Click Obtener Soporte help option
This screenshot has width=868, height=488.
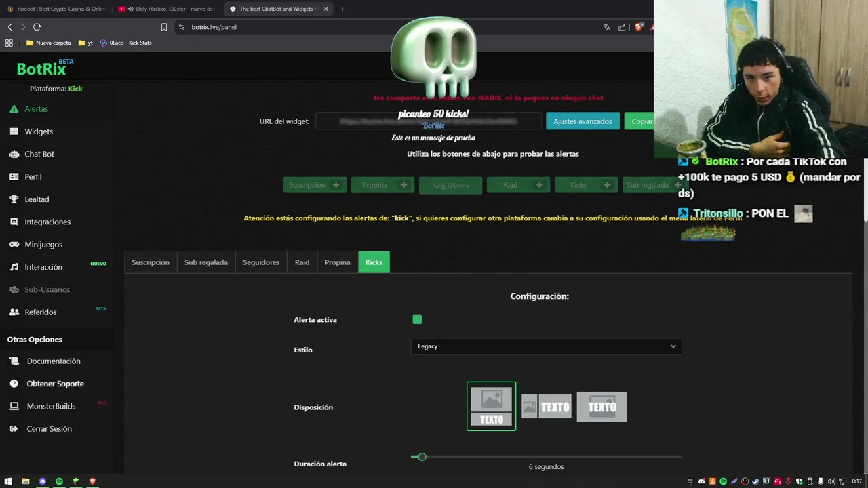coord(55,384)
